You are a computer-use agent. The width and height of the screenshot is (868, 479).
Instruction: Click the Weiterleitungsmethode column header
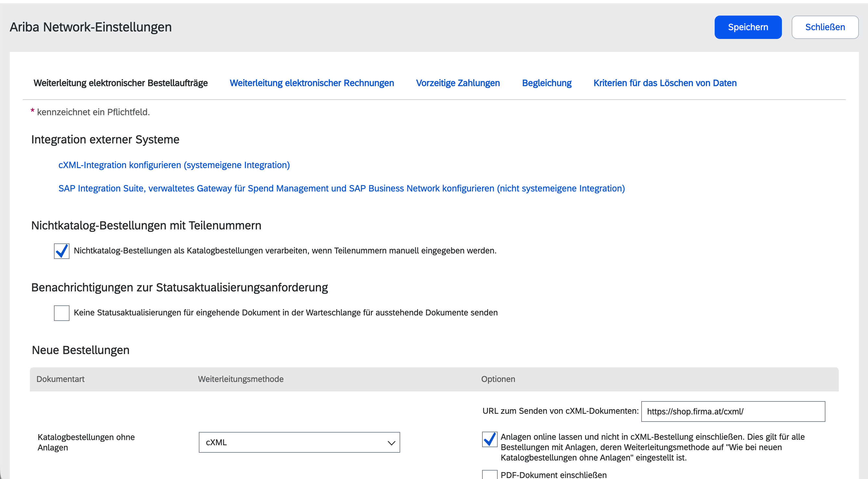point(241,379)
